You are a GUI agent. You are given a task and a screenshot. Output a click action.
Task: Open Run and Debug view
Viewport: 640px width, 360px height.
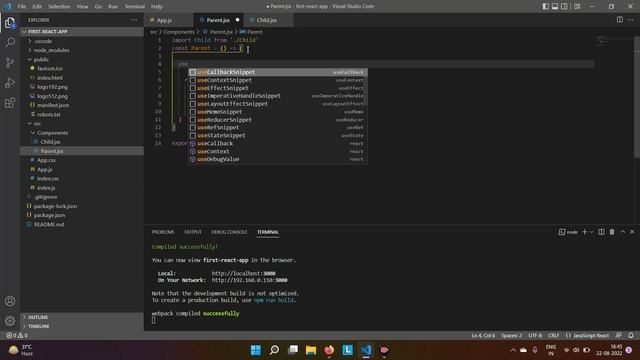pos(10,82)
